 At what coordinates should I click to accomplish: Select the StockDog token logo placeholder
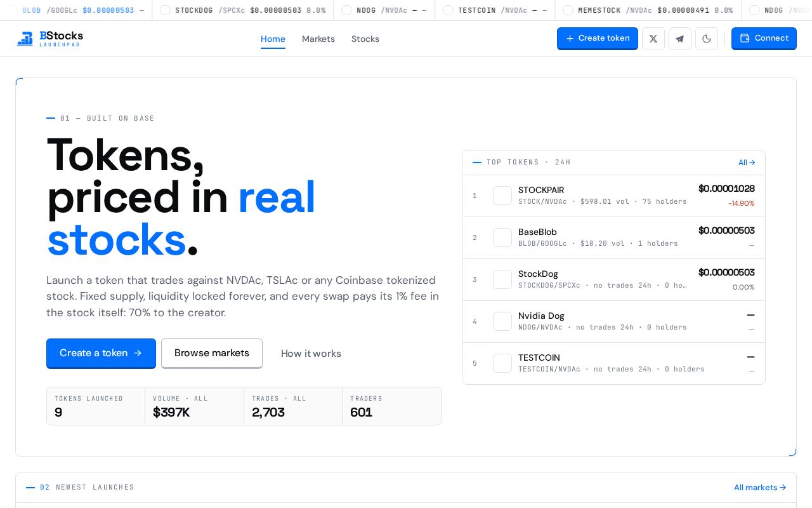502,279
